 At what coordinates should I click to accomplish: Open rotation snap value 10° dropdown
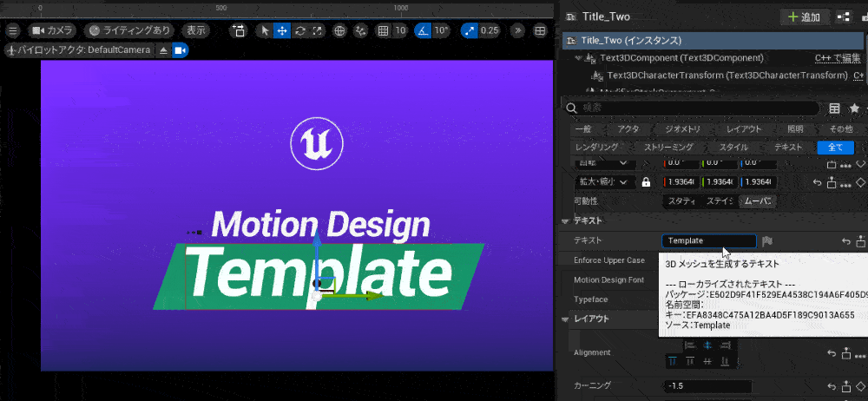[x=441, y=30]
